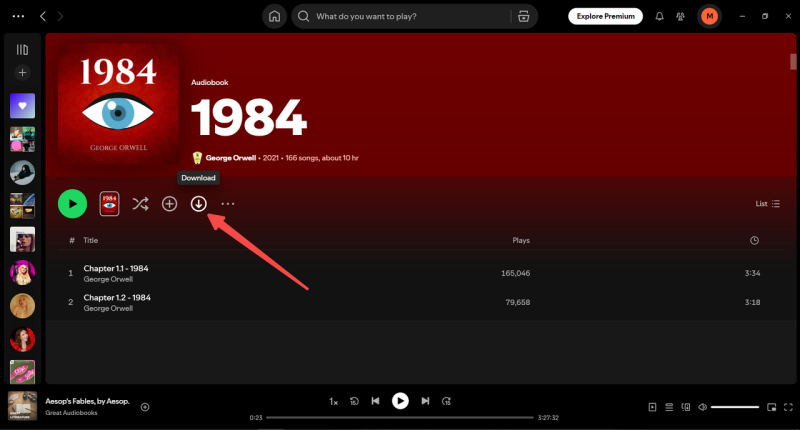Open the profile avatar M menu
The width and height of the screenshot is (800, 430).
tap(709, 16)
